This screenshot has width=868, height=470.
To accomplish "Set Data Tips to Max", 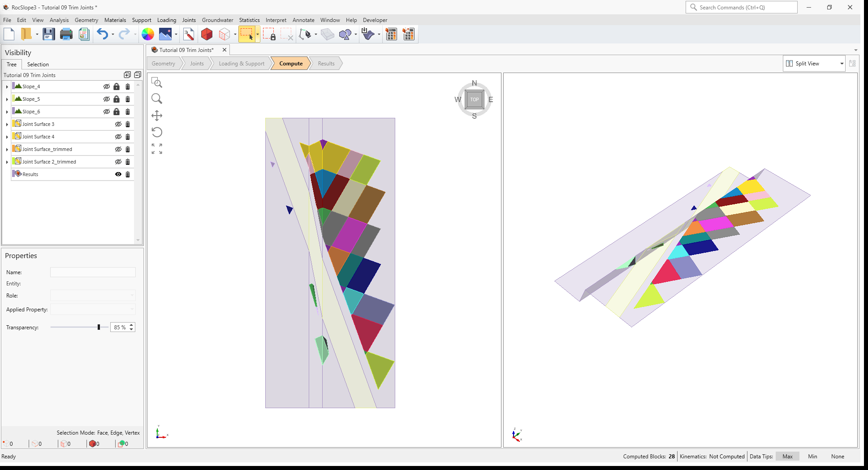I will 787,457.
